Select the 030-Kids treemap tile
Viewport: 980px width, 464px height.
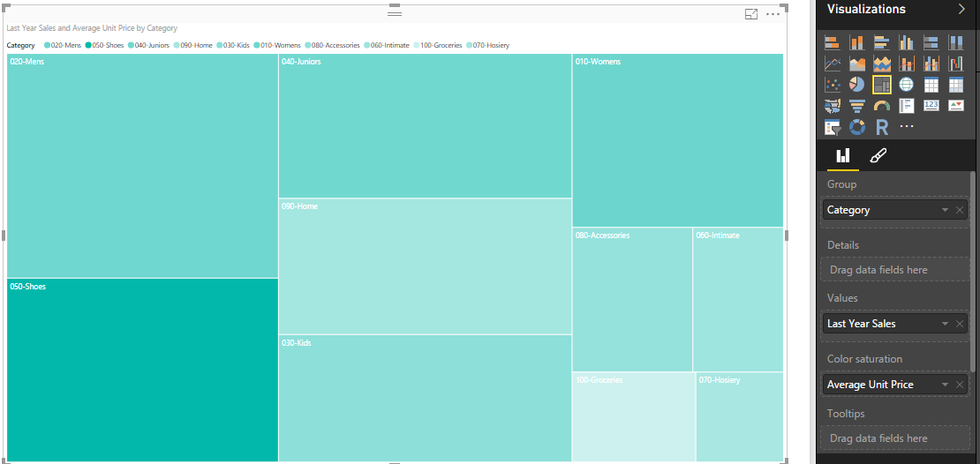point(425,399)
